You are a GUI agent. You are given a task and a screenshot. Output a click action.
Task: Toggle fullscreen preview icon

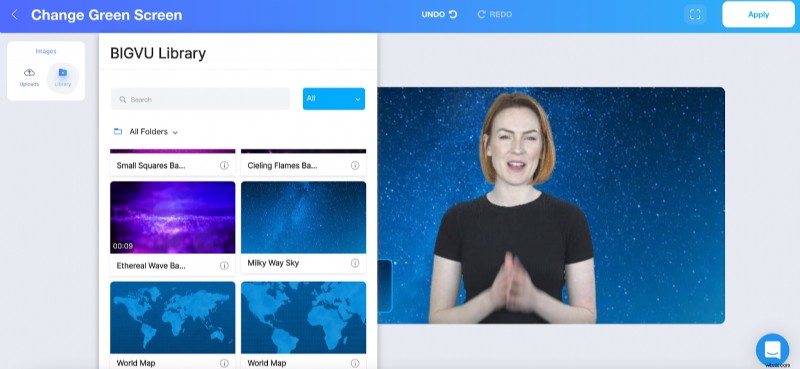point(695,14)
